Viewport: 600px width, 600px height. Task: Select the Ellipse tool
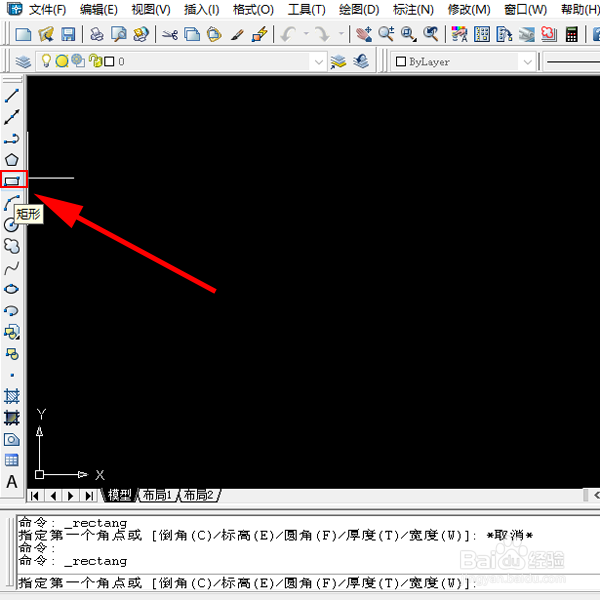click(x=11, y=289)
